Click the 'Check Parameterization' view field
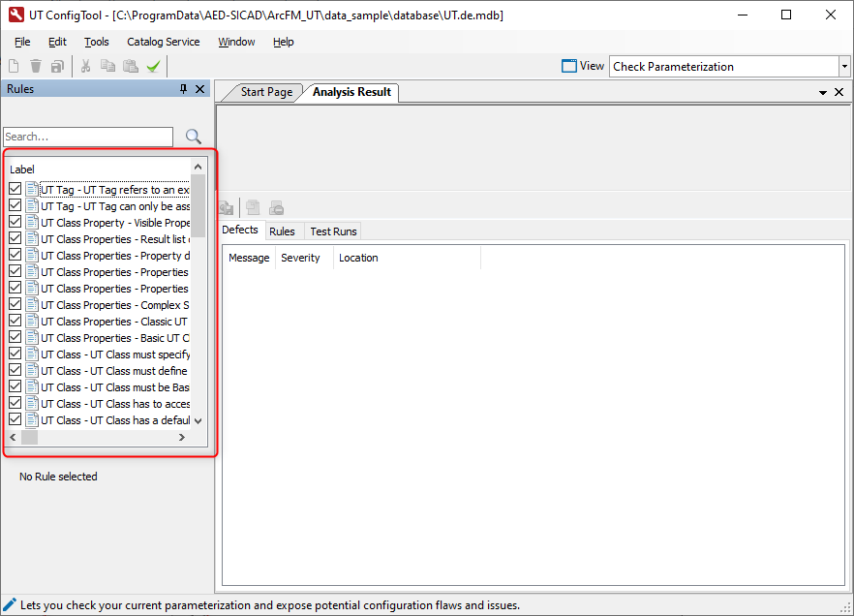 [724, 67]
